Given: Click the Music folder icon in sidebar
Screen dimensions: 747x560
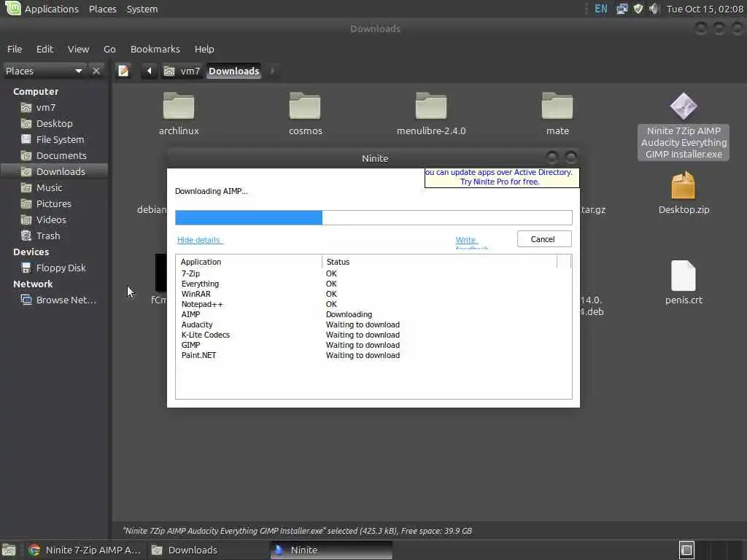Looking at the screenshot, I should click(x=26, y=187).
